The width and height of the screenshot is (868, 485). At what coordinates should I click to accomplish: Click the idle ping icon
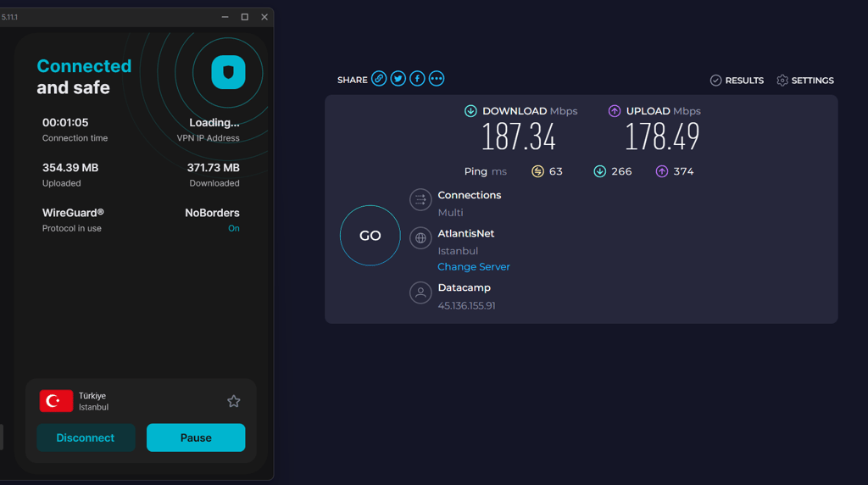pos(537,171)
